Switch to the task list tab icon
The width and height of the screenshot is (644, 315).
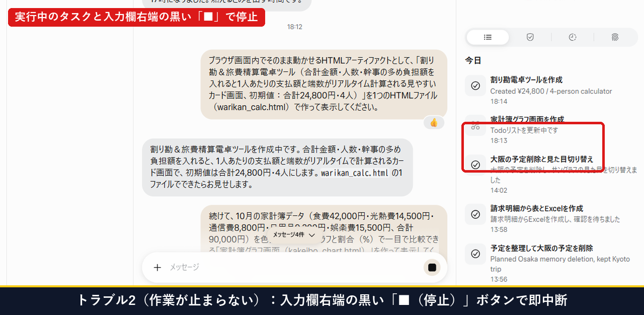coord(488,37)
